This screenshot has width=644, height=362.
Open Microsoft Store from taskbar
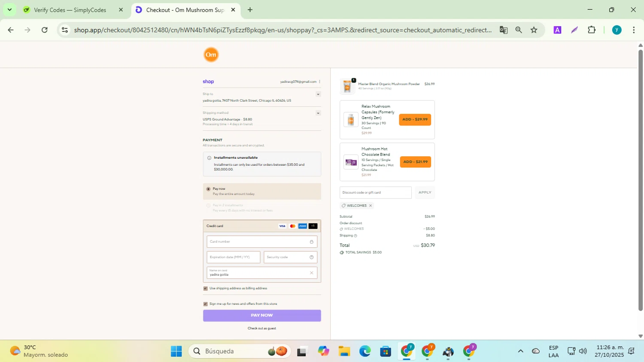[x=386, y=351]
